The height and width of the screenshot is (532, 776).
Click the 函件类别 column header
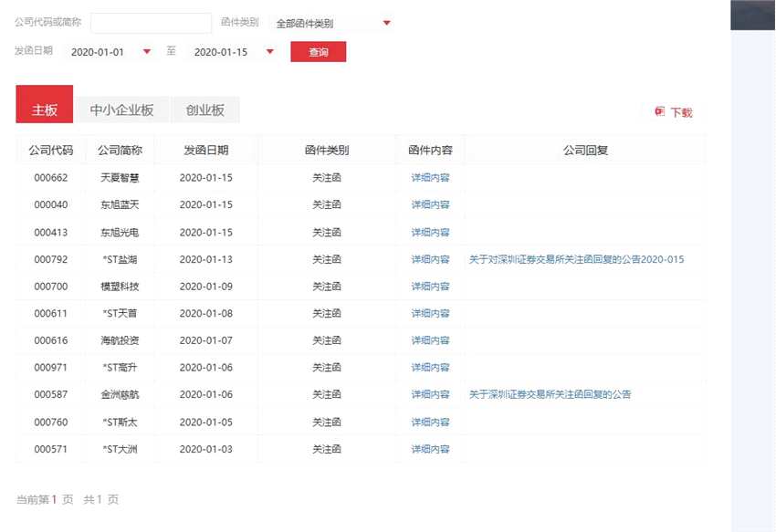tap(327, 150)
